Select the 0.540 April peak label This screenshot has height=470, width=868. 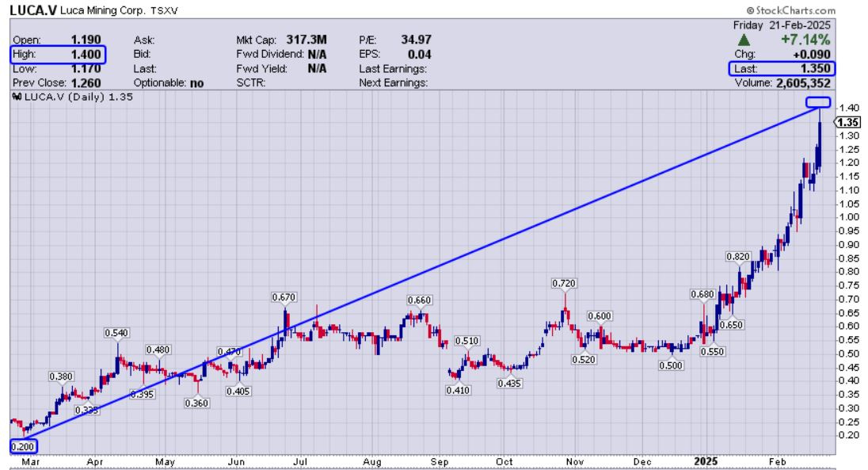pos(116,333)
